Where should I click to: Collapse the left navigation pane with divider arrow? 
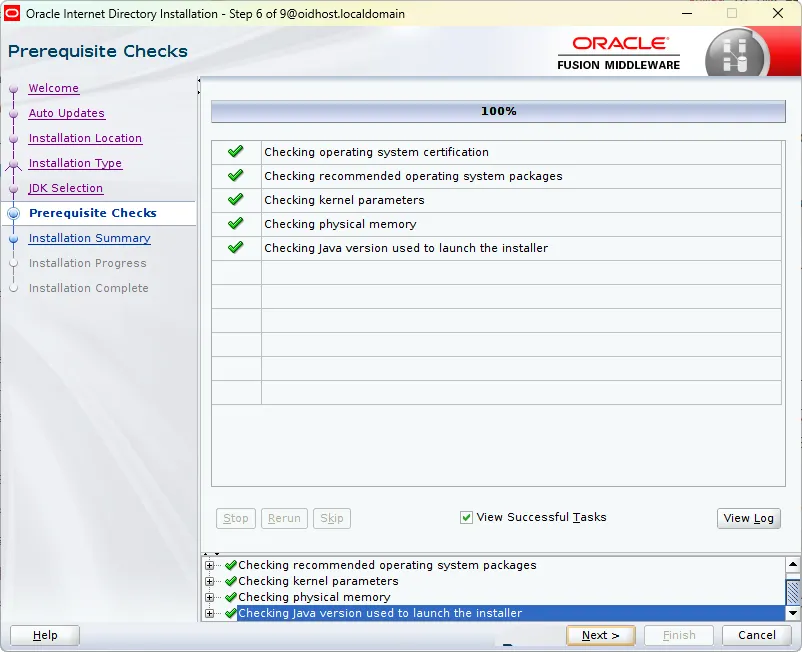coord(198,81)
